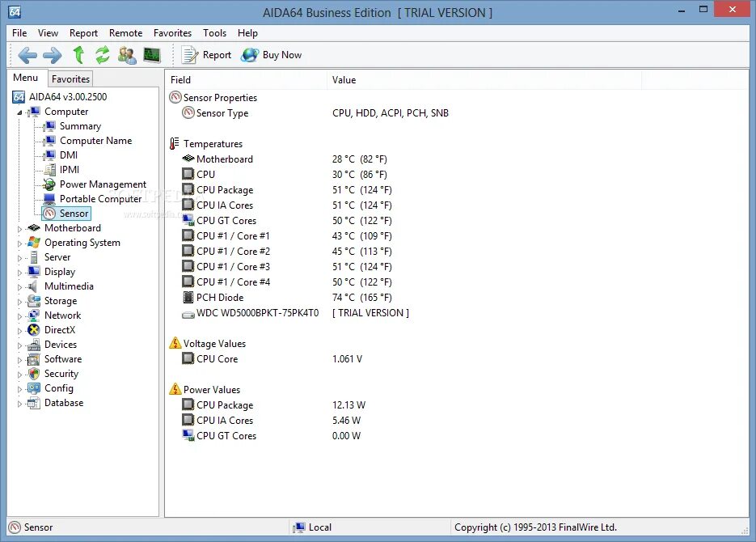Image resolution: width=756 pixels, height=542 pixels.
Task: Open the Help menu
Action: (x=247, y=33)
